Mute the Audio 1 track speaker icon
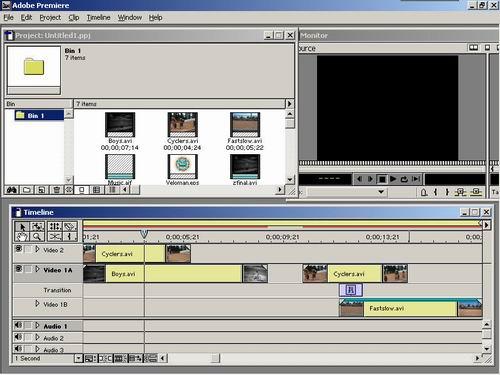The height and width of the screenshot is (375, 500). [18, 325]
